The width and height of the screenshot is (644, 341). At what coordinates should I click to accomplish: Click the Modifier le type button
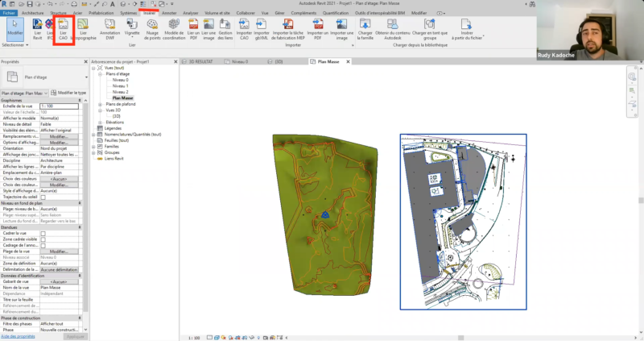(70, 93)
